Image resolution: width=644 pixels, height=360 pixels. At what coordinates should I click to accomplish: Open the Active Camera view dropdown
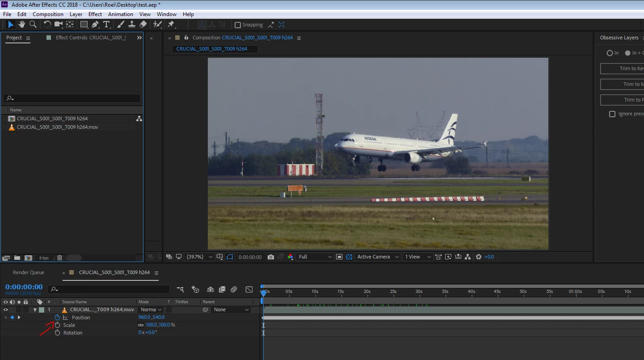coord(378,257)
